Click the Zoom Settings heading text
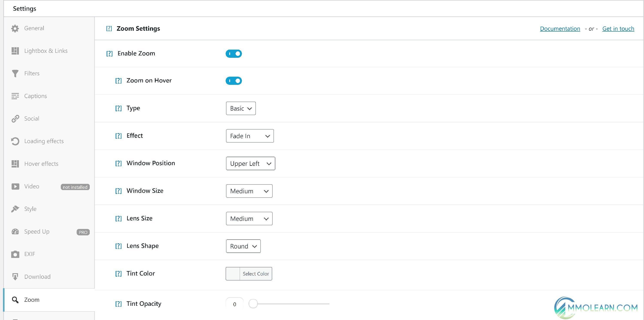The width and height of the screenshot is (644, 320). 138,29
